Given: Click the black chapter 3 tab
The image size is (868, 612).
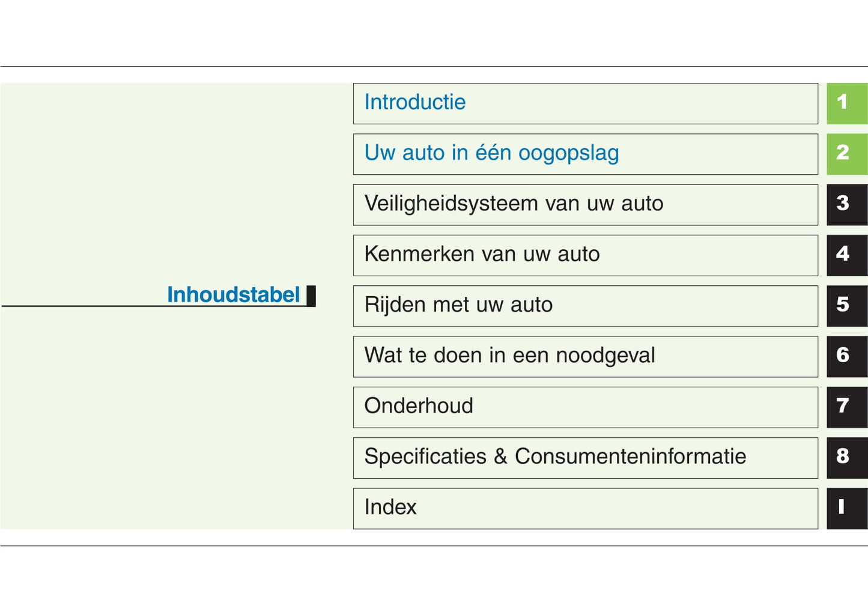Looking at the screenshot, I should tap(846, 204).
